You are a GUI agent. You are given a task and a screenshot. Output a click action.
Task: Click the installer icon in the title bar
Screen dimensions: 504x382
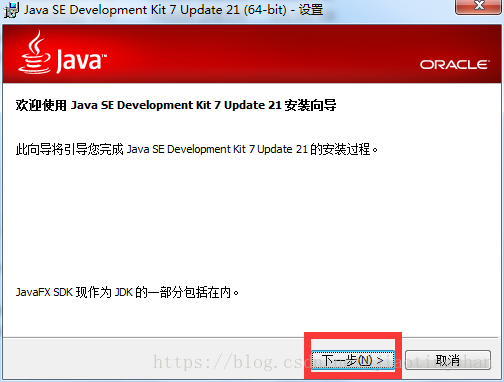pyautogui.click(x=11, y=10)
